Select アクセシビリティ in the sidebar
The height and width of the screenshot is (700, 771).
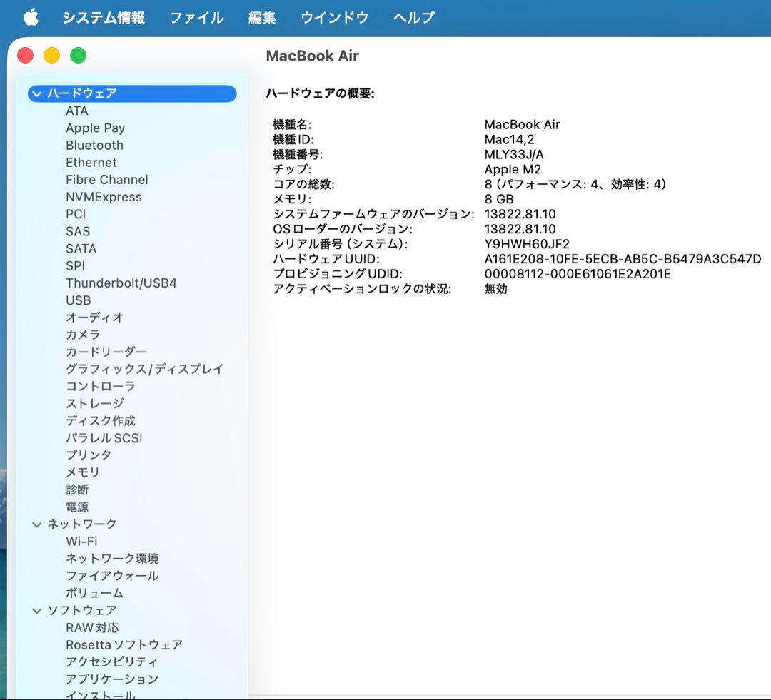[x=111, y=662]
